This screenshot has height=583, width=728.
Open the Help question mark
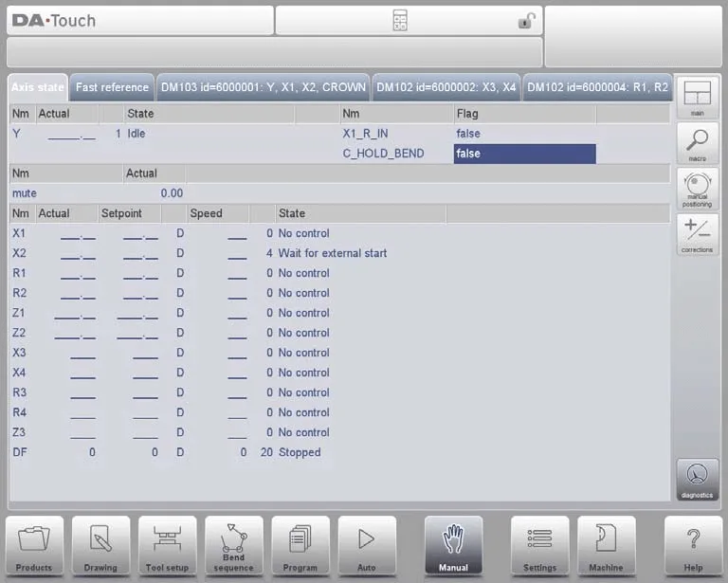pos(693,546)
